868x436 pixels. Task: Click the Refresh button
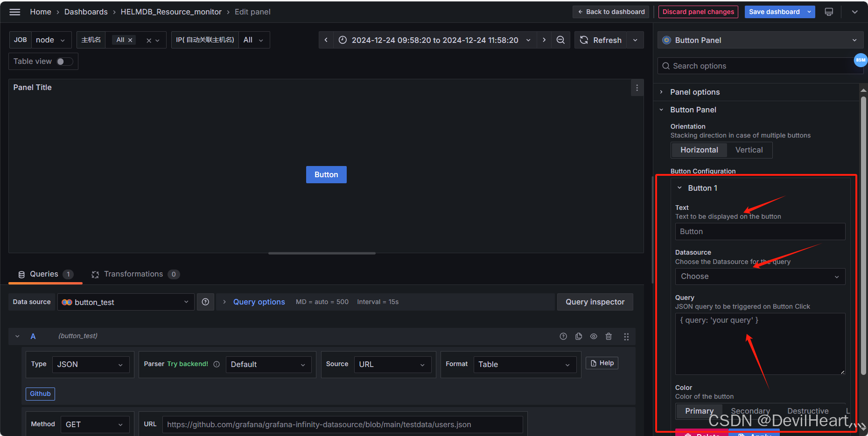coord(601,40)
